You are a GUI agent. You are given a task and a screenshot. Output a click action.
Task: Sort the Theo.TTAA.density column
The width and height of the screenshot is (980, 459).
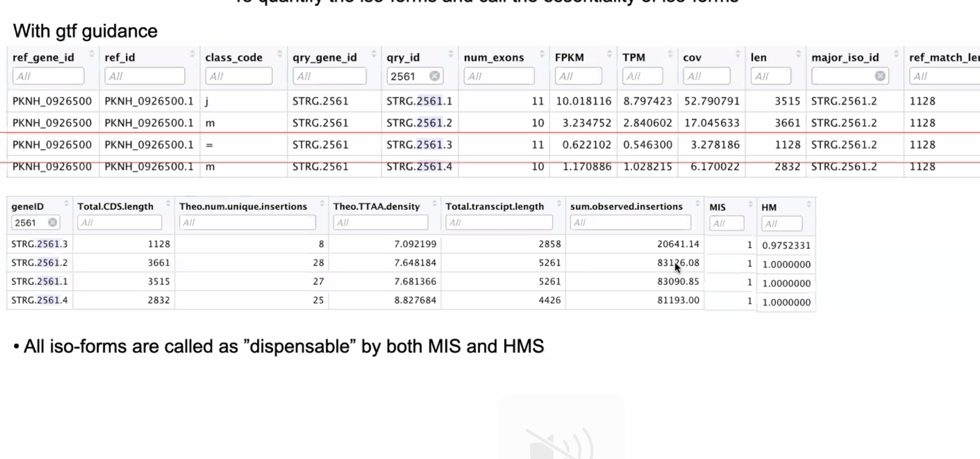point(434,203)
